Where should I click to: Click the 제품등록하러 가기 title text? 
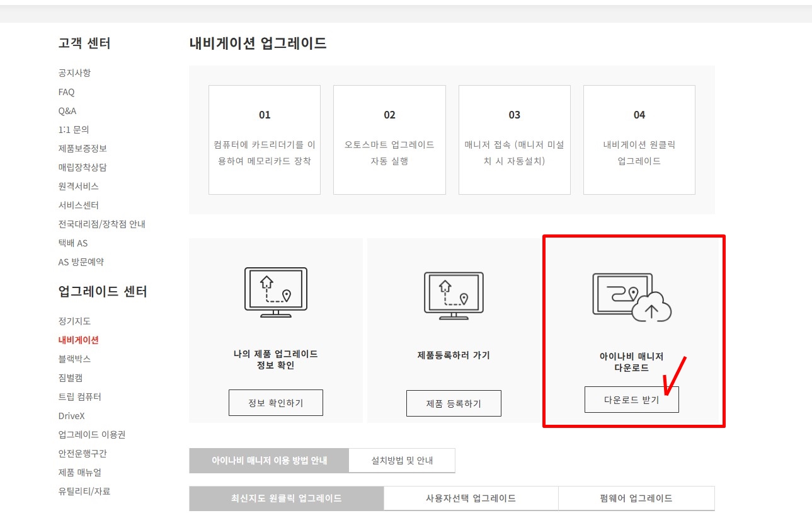(454, 355)
